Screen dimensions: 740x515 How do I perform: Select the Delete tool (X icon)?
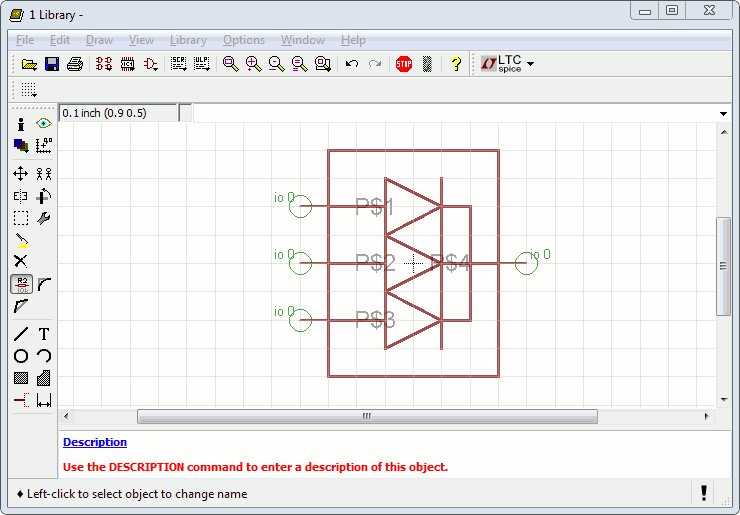21,261
